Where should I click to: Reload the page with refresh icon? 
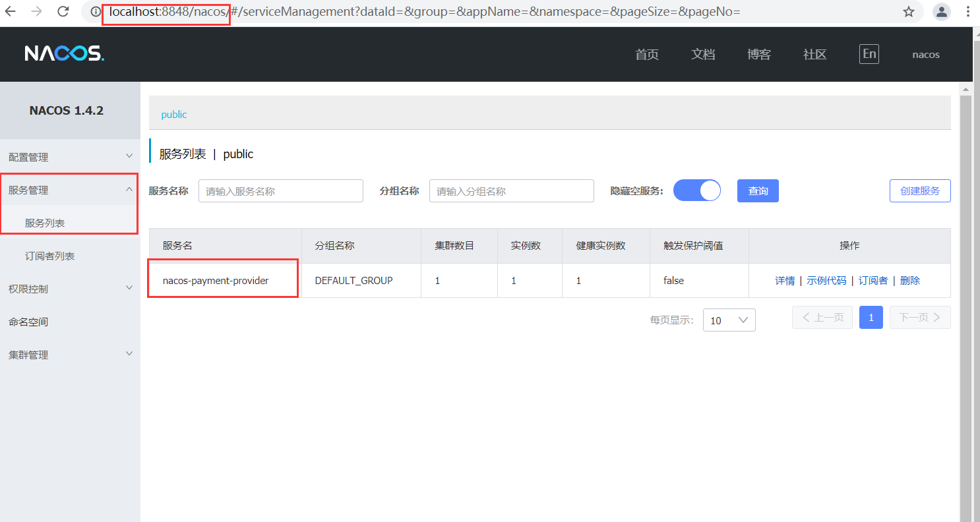pyautogui.click(x=63, y=11)
